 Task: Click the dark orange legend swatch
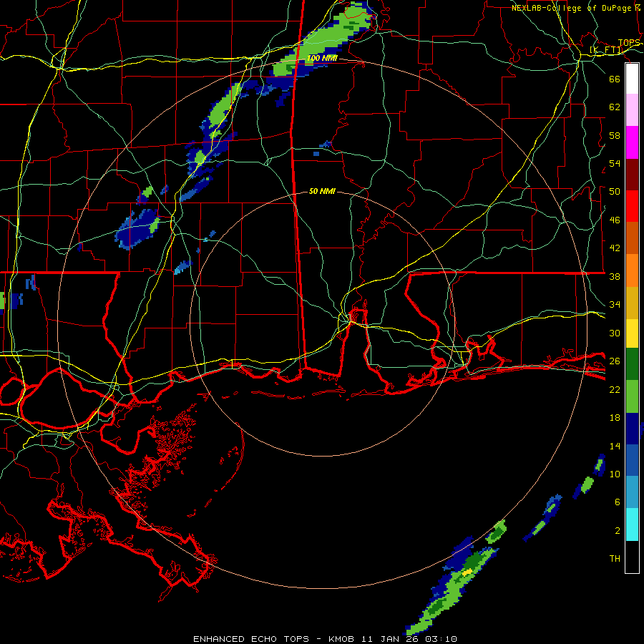point(632,238)
